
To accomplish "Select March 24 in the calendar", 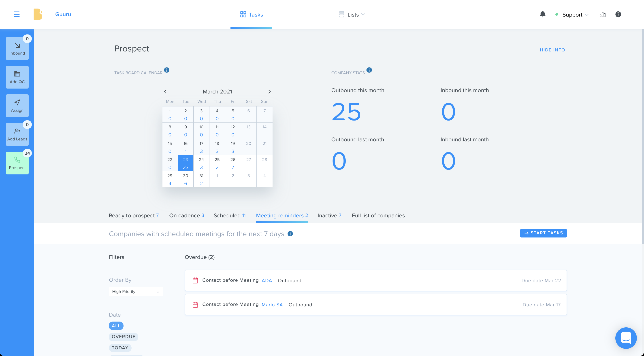I will point(201,163).
